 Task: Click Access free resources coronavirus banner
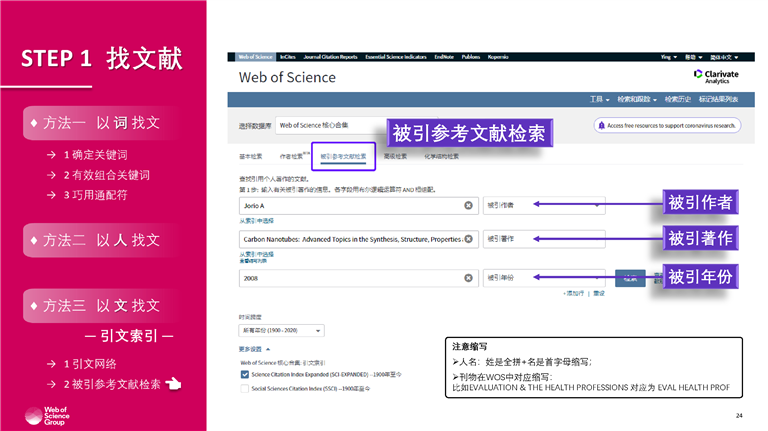(667, 125)
